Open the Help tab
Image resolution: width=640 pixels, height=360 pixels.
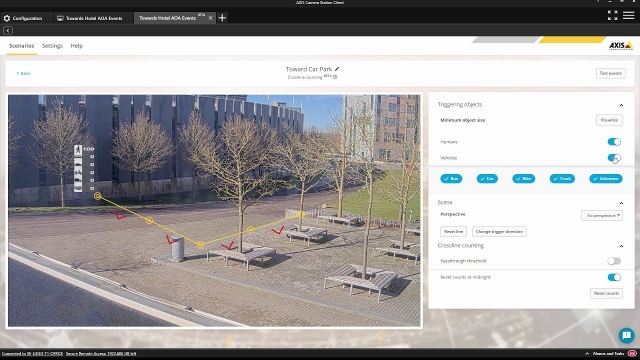[76, 46]
